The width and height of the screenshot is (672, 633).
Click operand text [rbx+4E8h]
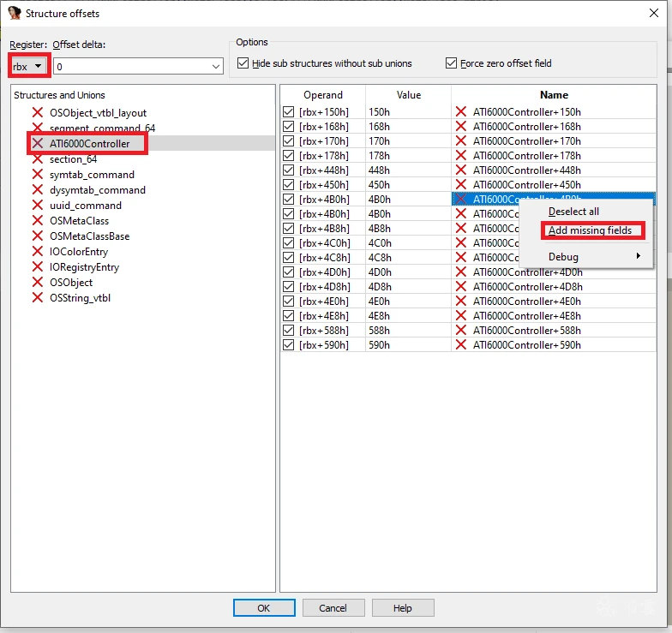pyautogui.click(x=324, y=315)
